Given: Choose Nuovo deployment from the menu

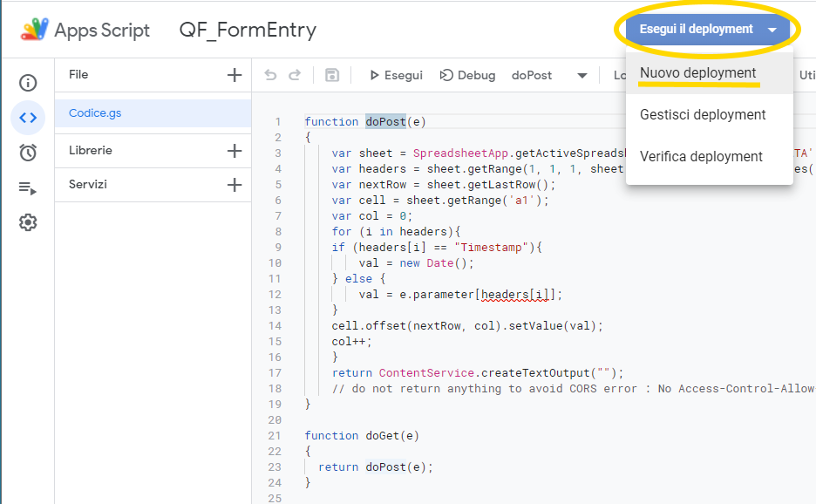Looking at the screenshot, I should click(697, 73).
